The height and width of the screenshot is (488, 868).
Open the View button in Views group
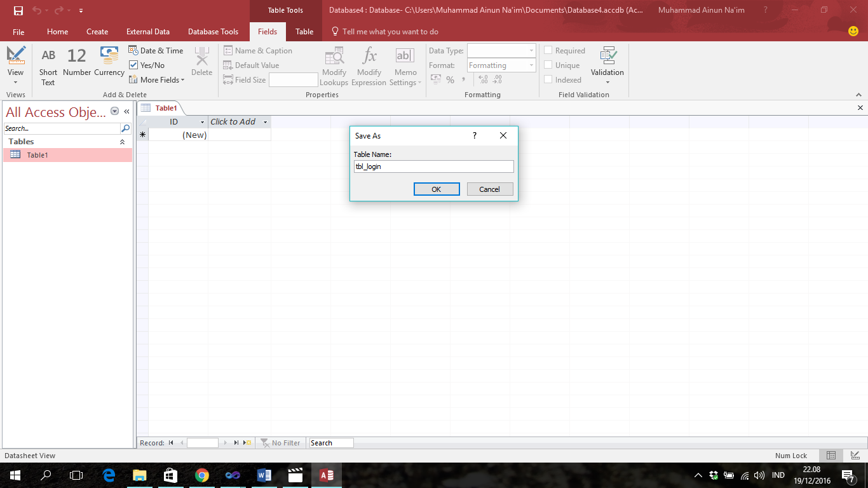(16, 66)
